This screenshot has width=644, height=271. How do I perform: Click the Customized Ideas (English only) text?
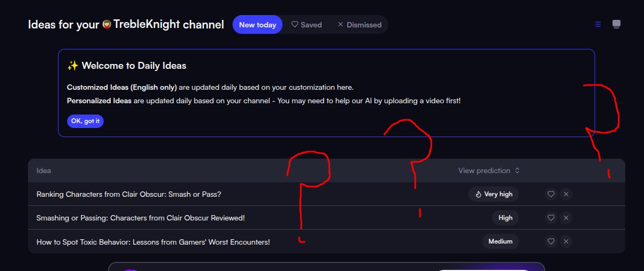pos(122,88)
